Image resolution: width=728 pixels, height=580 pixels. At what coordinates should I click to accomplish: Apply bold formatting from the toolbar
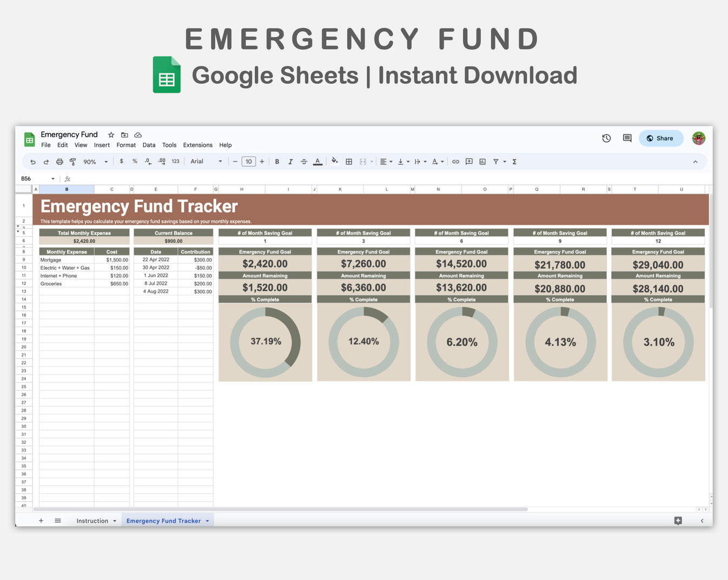pos(277,162)
